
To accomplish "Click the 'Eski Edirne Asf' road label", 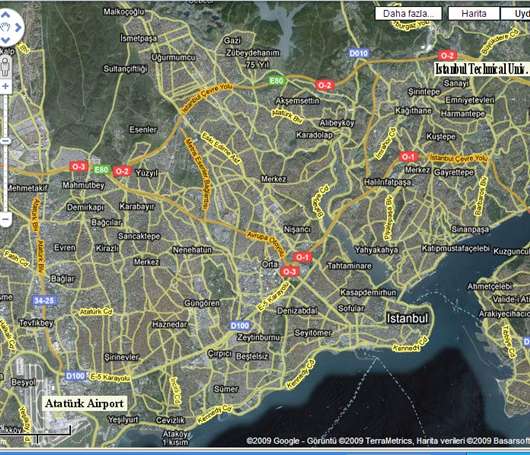I will click(x=221, y=149).
